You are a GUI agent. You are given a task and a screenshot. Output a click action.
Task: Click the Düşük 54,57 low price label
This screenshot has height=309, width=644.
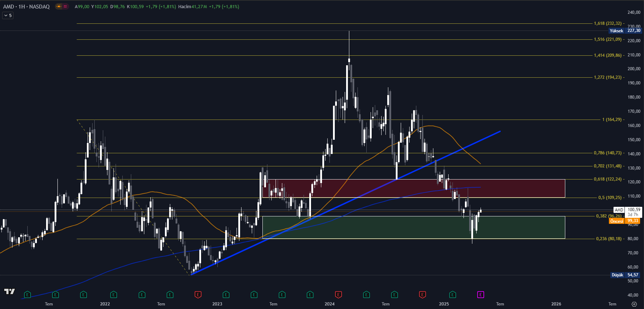pos(625,275)
